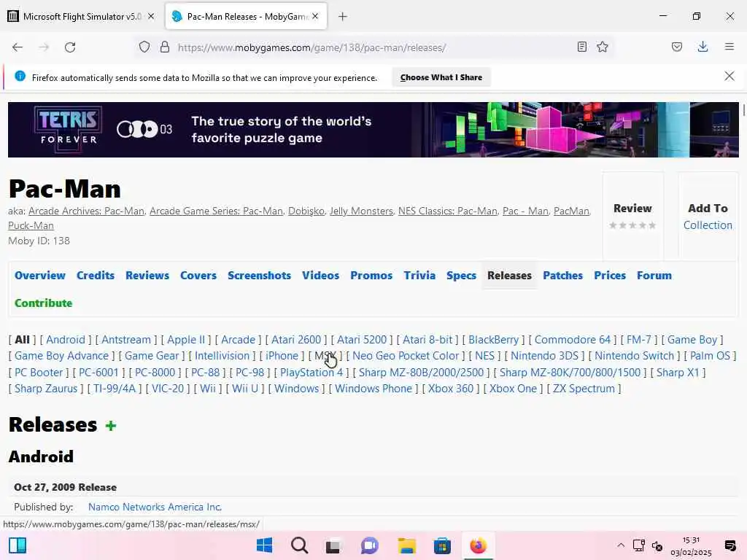747x560 pixels.
Task: Open File Explorer from taskbar
Action: click(407, 545)
